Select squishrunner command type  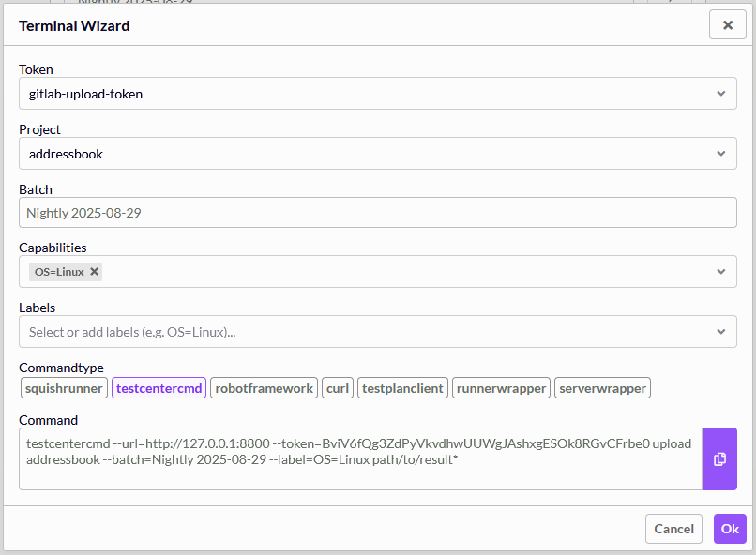[64, 388]
